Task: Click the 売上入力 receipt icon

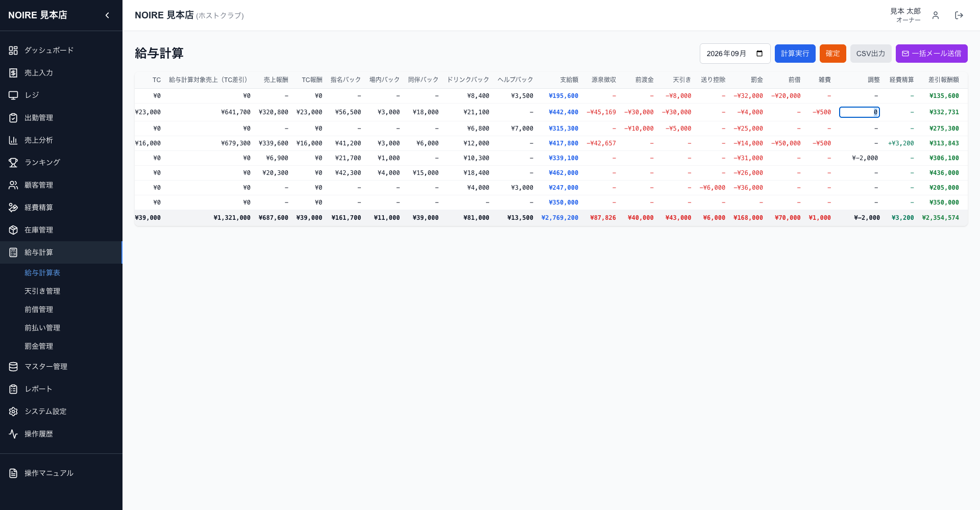Action: [13, 73]
